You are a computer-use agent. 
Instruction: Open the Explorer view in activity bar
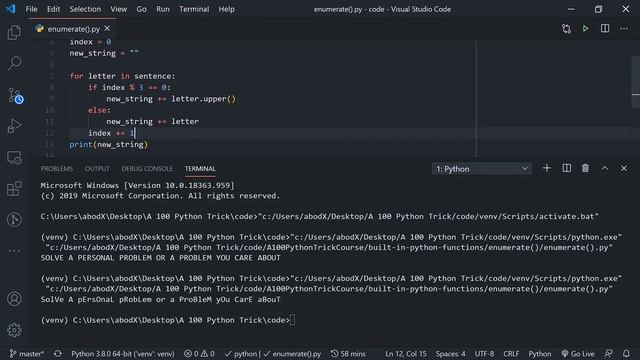(14, 33)
